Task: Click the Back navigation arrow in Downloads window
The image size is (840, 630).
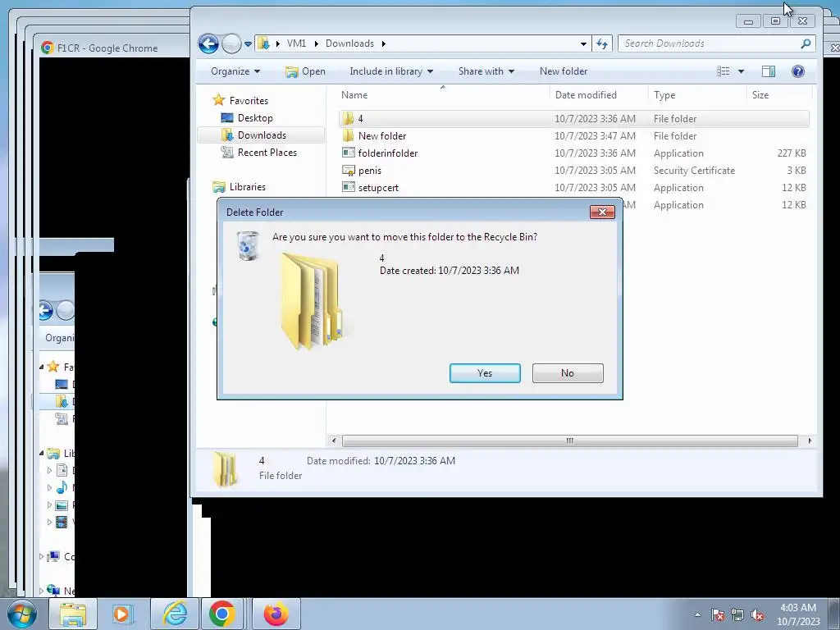Action: coord(208,43)
